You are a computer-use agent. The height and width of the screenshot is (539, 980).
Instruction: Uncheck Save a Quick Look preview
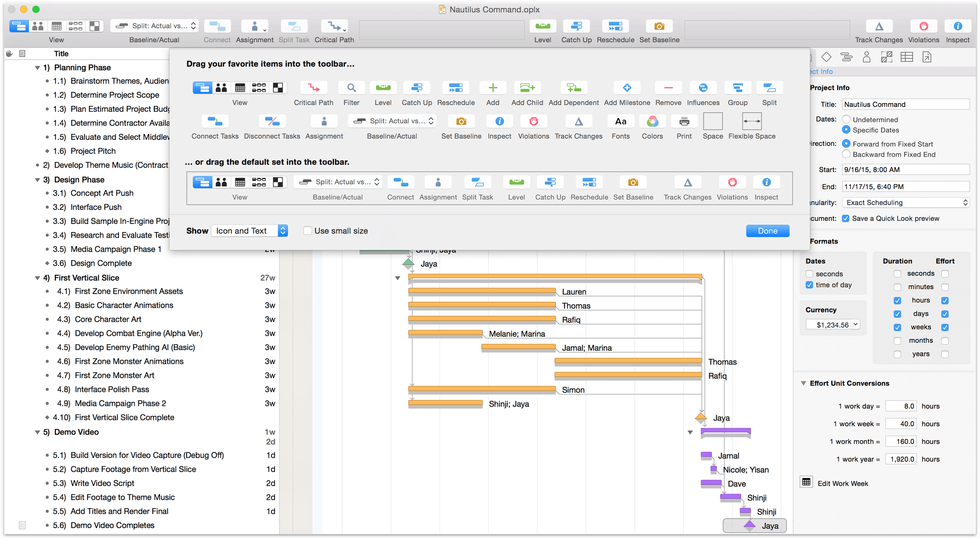846,219
